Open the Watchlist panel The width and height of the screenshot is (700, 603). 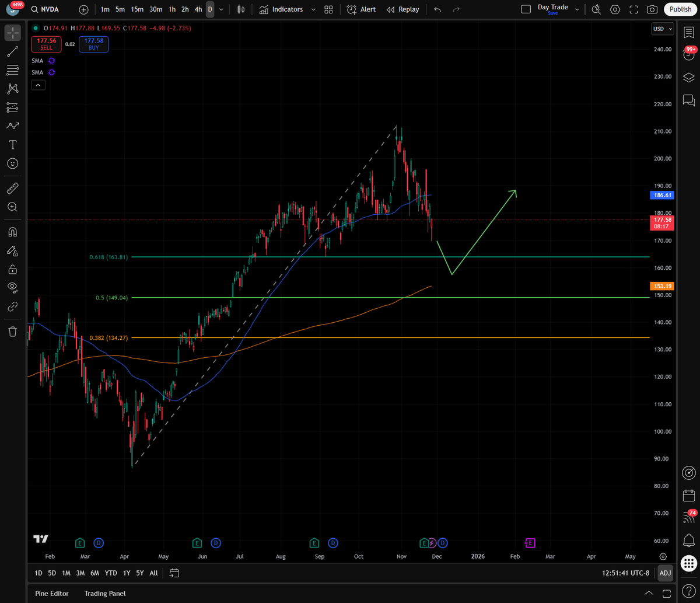coord(689,33)
